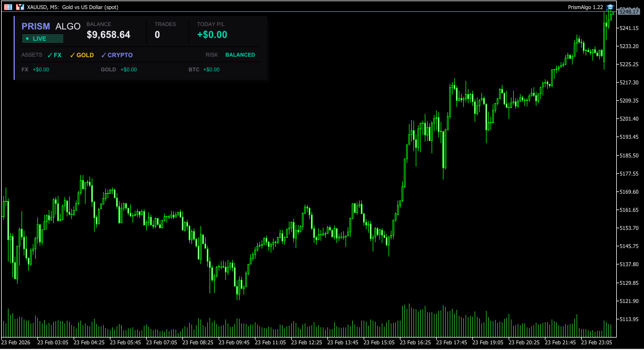
Task: Click the 5201.40 price scale label
Action: click(629, 119)
